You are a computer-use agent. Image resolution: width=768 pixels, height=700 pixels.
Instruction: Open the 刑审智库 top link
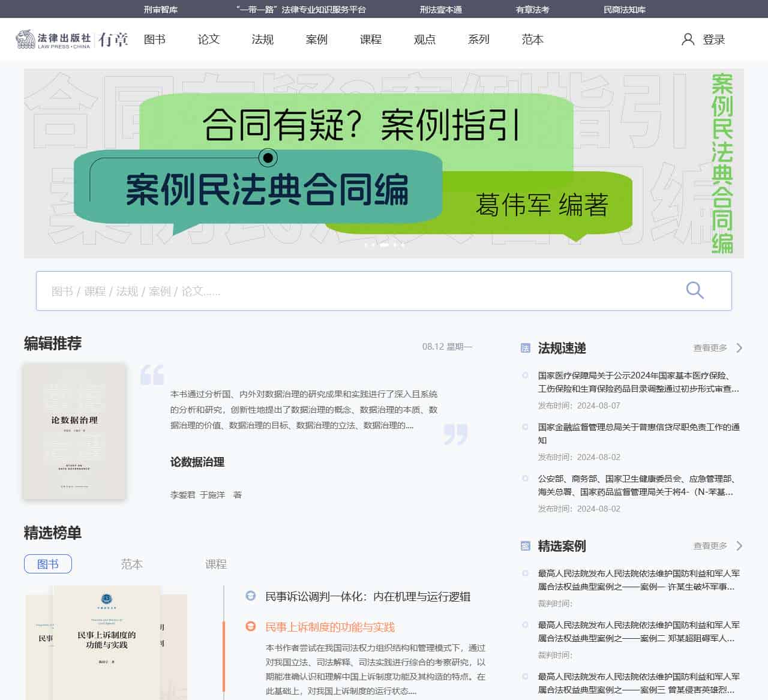(161, 10)
